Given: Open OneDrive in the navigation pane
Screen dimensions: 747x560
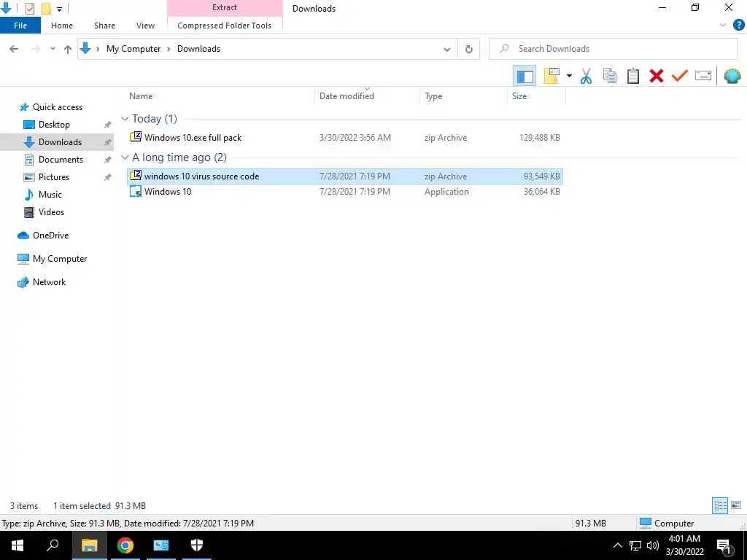Looking at the screenshot, I should pos(50,236).
